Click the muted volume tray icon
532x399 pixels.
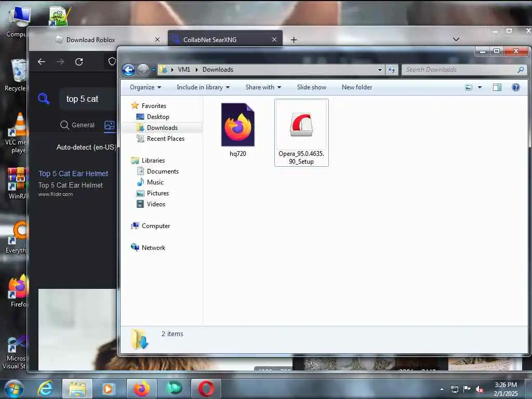click(480, 390)
